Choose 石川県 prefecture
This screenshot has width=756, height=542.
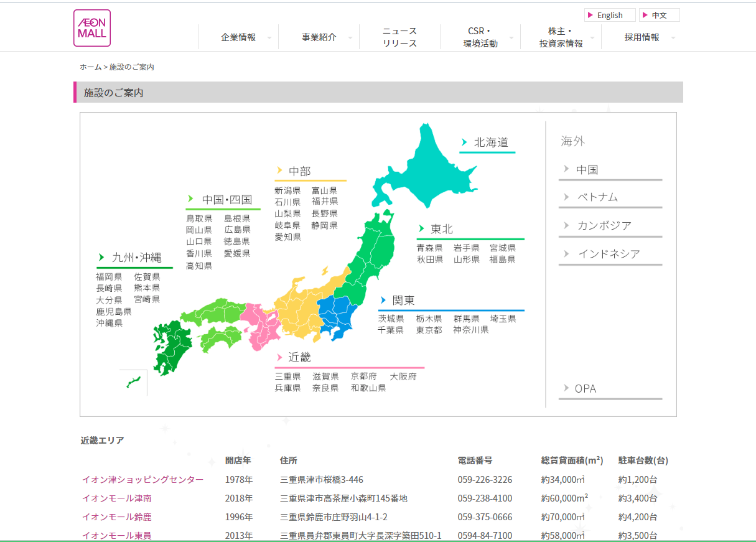pyautogui.click(x=287, y=202)
